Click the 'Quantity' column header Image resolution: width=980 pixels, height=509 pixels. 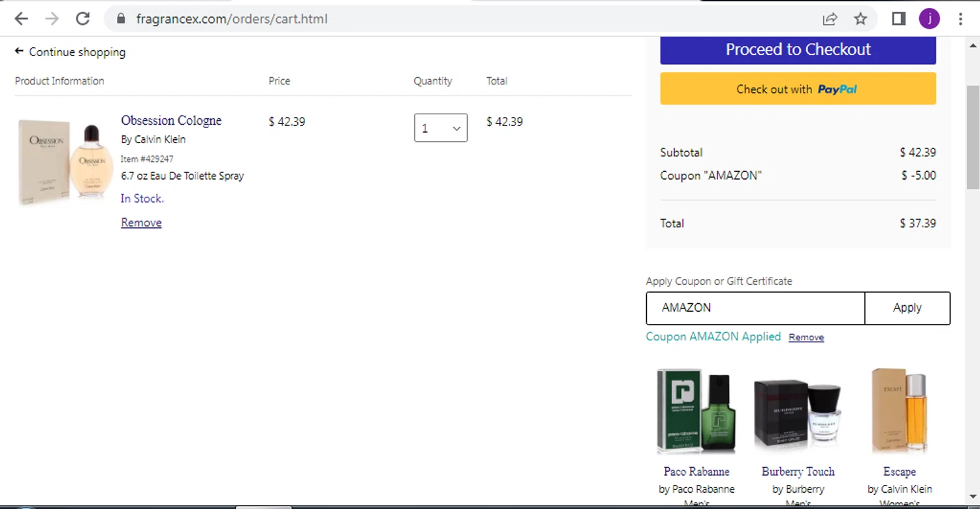433,81
